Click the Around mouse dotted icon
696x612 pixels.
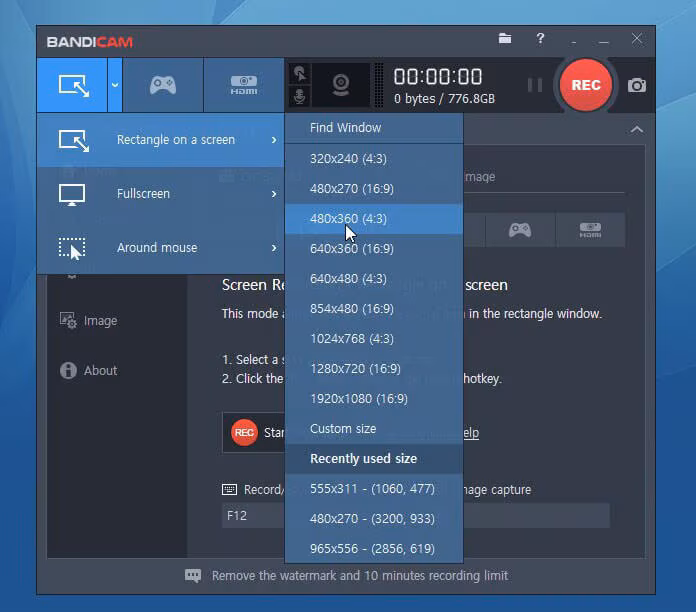coord(72,249)
